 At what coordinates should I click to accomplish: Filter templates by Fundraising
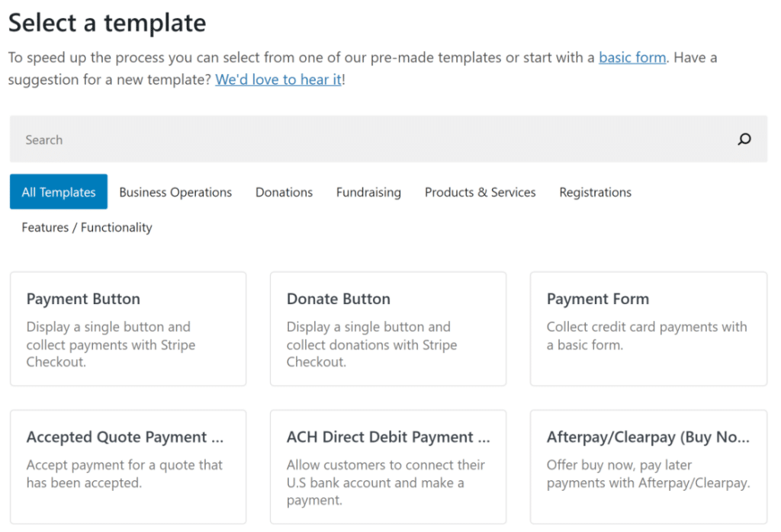click(368, 192)
